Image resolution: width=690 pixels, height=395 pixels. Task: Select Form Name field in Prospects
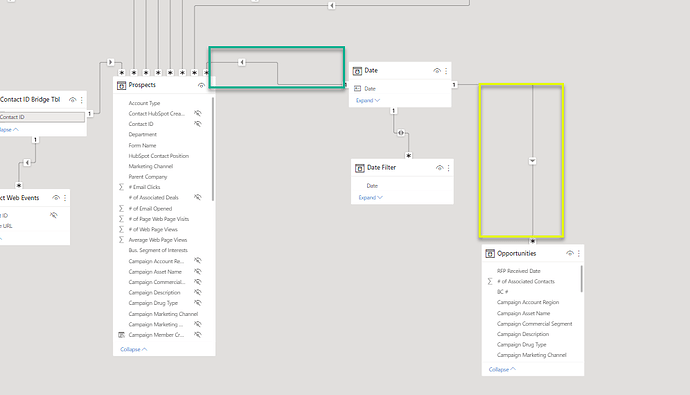(142, 145)
